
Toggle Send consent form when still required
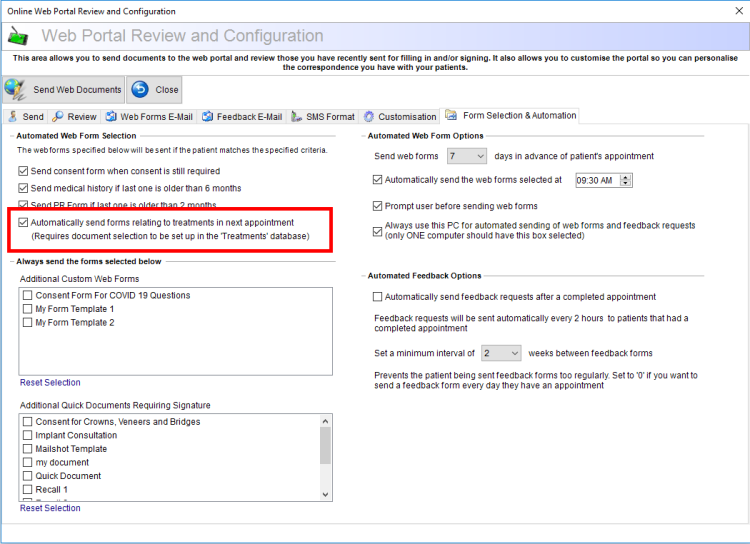pyautogui.click(x=23, y=171)
